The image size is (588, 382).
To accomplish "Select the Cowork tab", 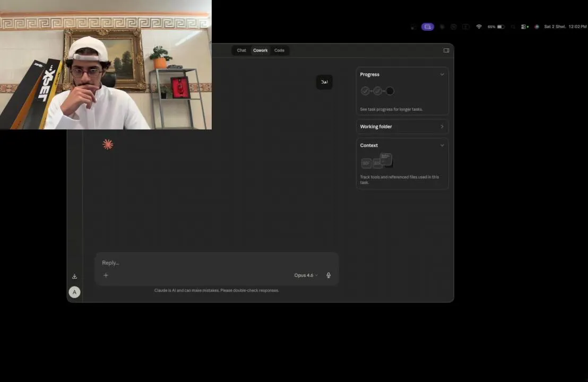I will pos(260,50).
